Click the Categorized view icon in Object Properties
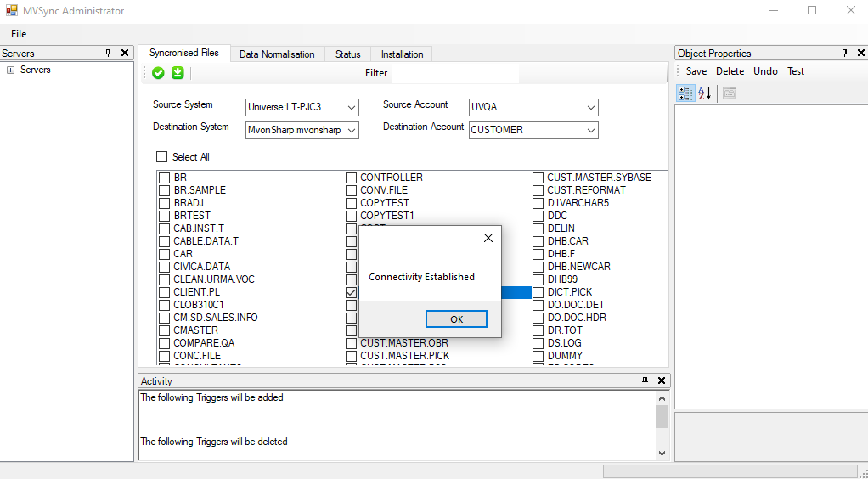 pyautogui.click(x=685, y=93)
